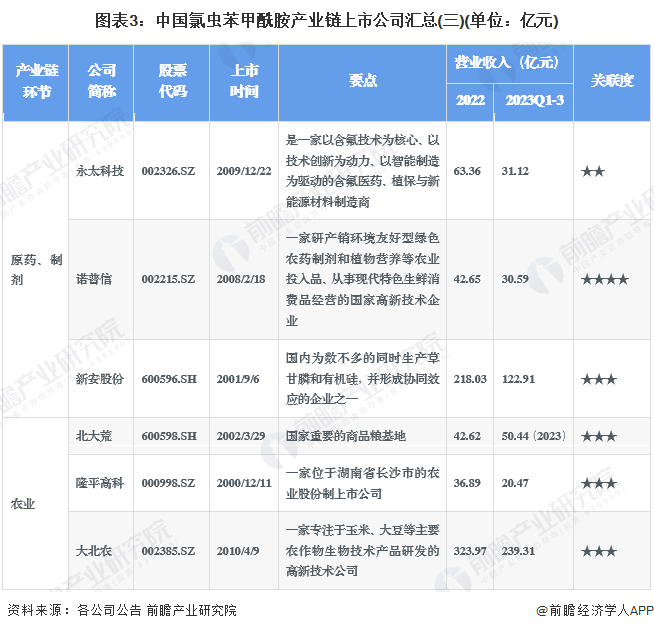654x631 pixels.
Task: Click the 2022 sub-column header
Action: pyautogui.click(x=470, y=101)
